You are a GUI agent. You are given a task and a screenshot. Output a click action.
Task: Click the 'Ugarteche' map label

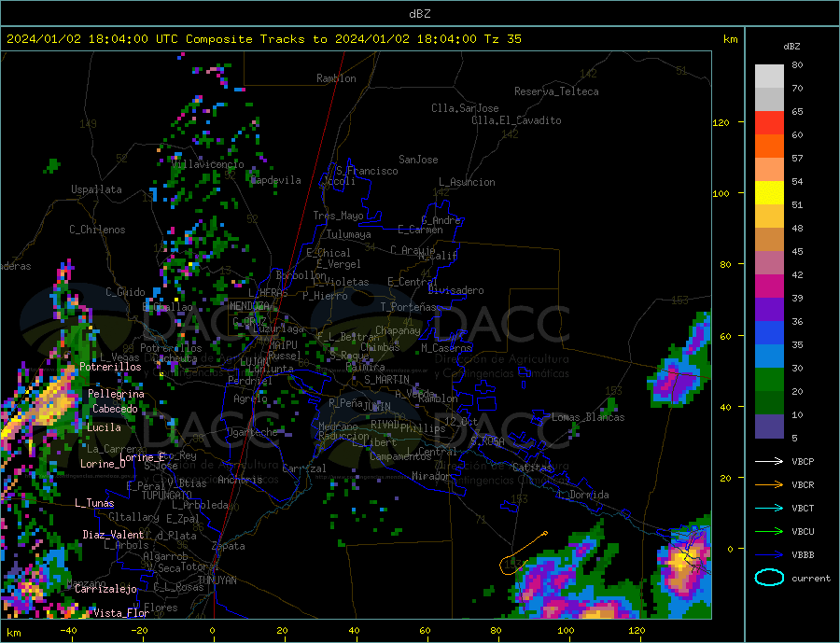252,432
